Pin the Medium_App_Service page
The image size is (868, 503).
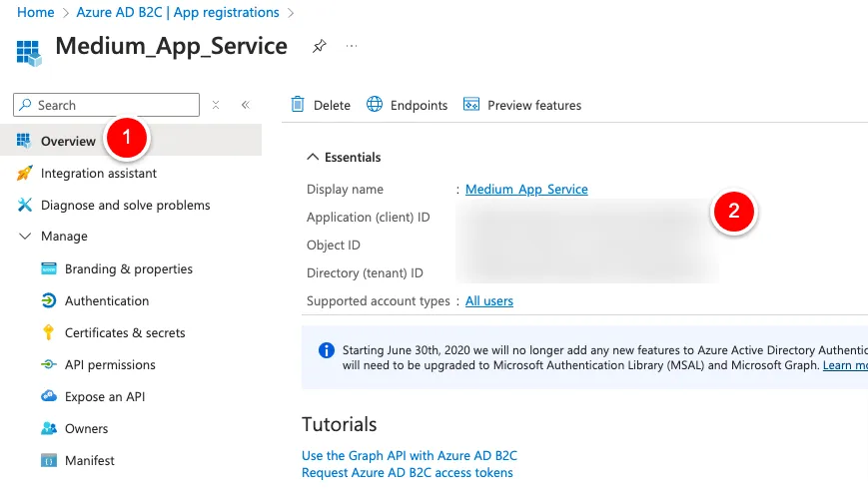click(319, 47)
